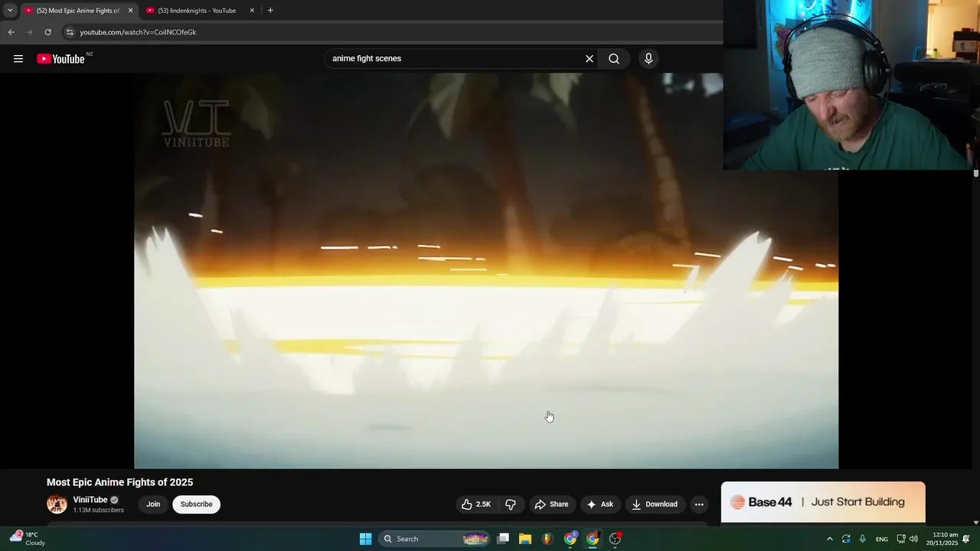Open the clock and date panel
Viewport: 980px width, 551px height.
tap(942, 539)
